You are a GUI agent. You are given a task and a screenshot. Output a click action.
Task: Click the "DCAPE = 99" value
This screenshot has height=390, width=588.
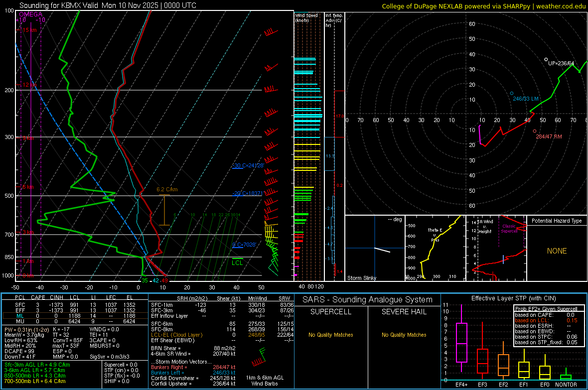pos(19,351)
